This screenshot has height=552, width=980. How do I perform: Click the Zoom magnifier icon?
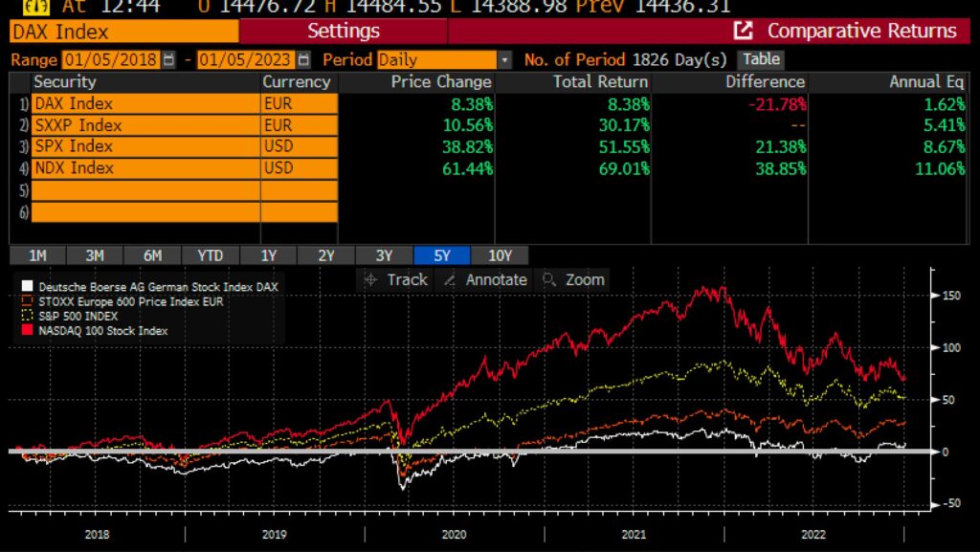(549, 279)
